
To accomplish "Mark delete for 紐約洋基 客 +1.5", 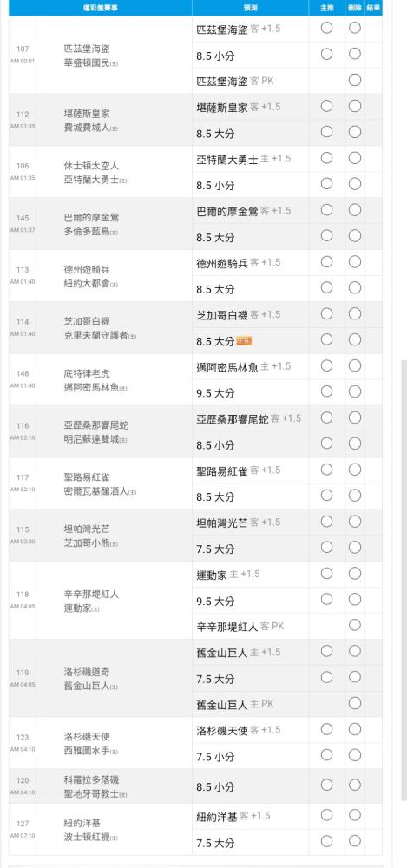I will coord(355,815).
